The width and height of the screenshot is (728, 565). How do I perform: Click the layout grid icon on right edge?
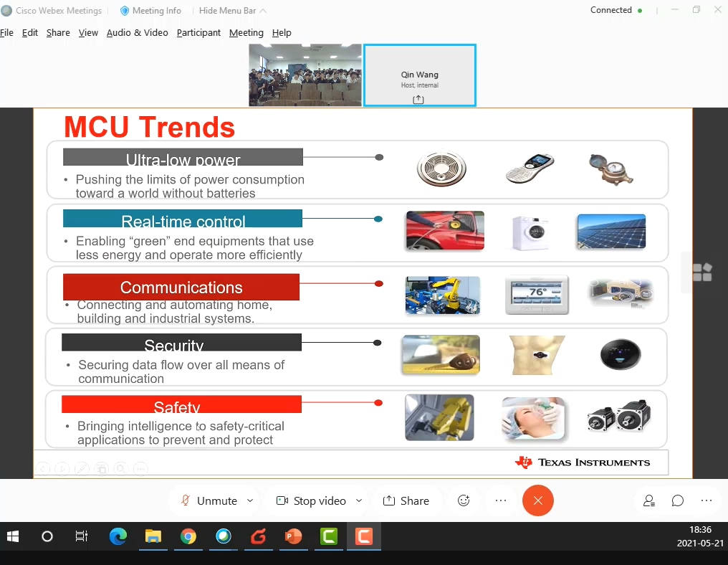pos(702,272)
